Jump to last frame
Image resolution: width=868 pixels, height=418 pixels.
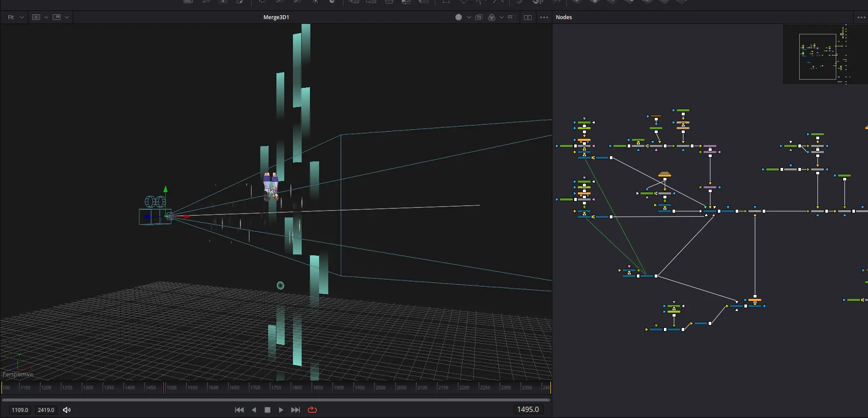pos(296,410)
